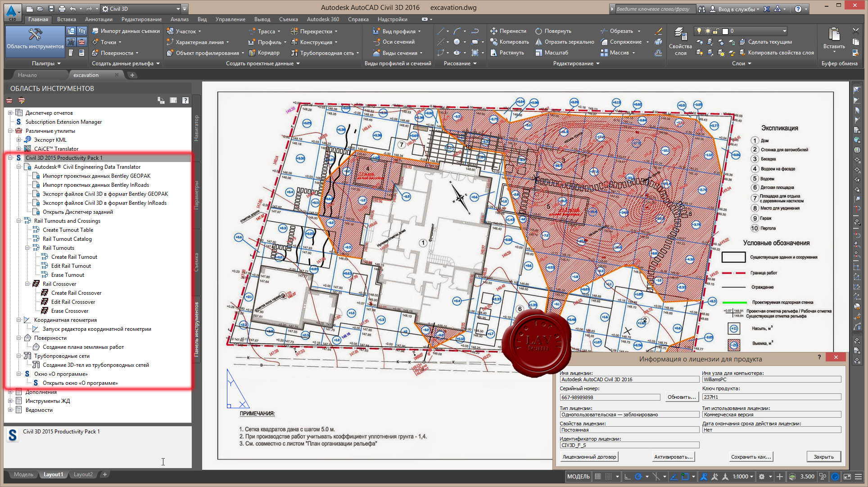Select the Коридор corridor tool
The image size is (868, 487).
point(264,53)
